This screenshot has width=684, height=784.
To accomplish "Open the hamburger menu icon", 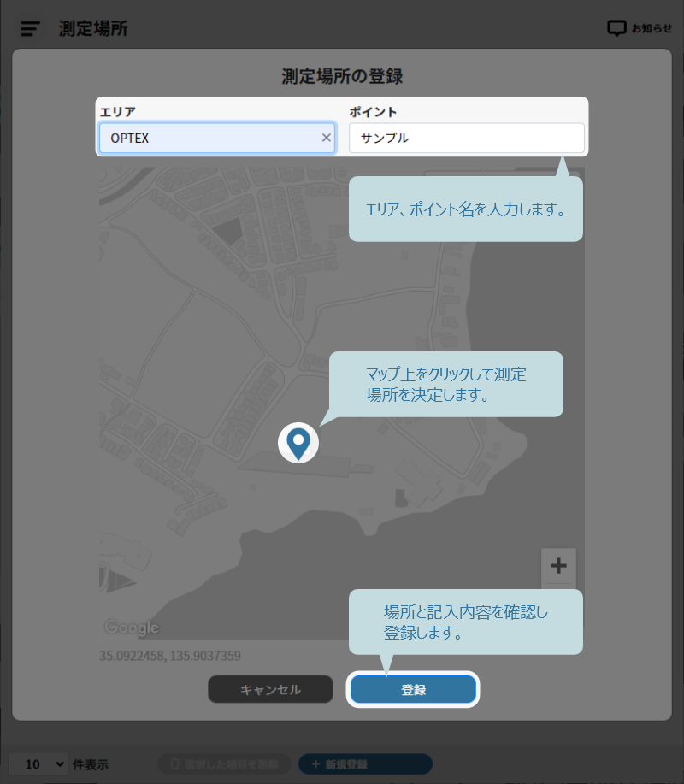I will coord(30,28).
